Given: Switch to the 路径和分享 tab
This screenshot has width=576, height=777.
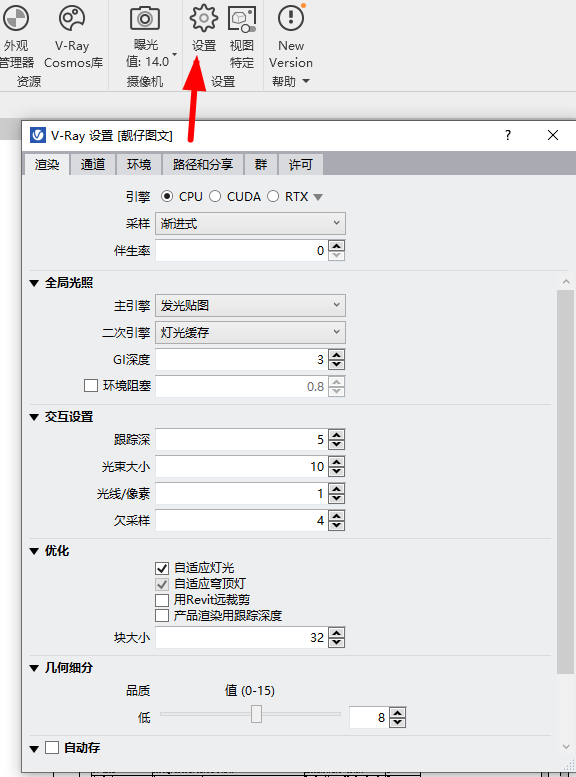Looking at the screenshot, I should click(203, 165).
